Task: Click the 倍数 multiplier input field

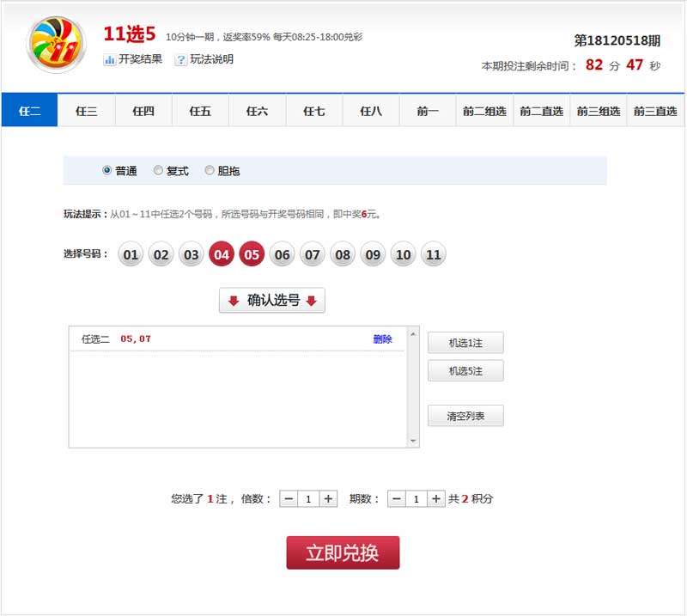Action: 308,499
